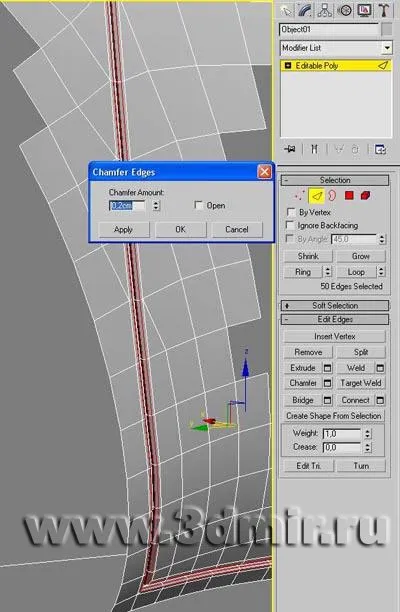The image size is (400, 612).
Task: Click the Pin Stack icon
Action: (290, 149)
